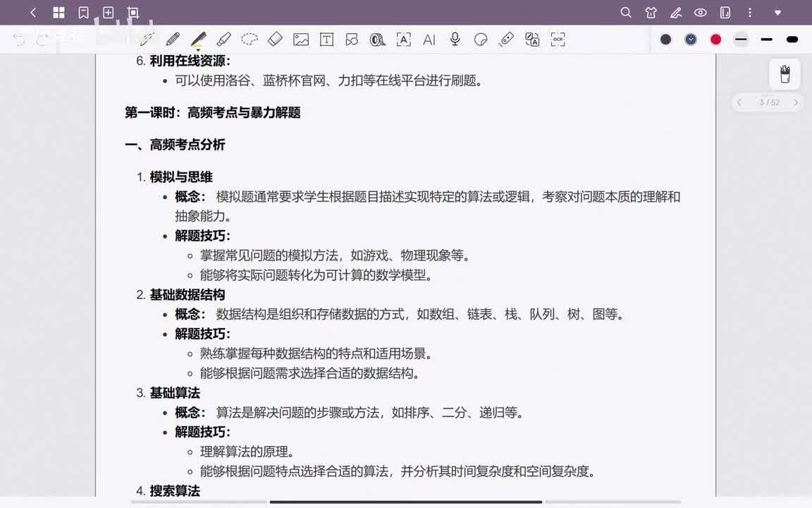
Task: Redo the last action
Action: [x=42, y=40]
